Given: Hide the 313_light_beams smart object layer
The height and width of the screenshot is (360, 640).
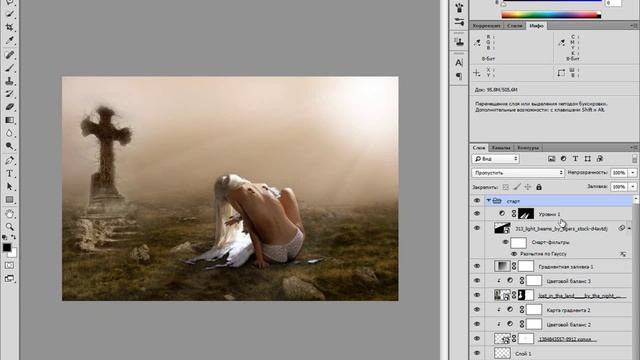Looking at the screenshot, I should coord(477,228).
